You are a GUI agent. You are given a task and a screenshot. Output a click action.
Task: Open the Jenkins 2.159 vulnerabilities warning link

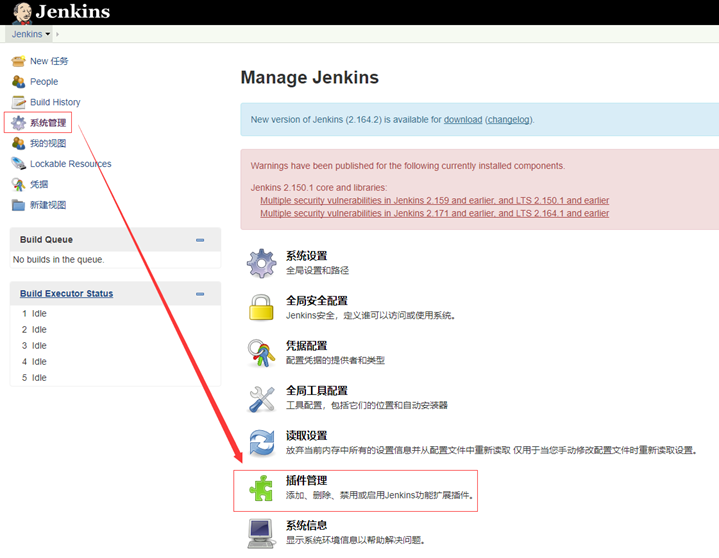coord(435,200)
